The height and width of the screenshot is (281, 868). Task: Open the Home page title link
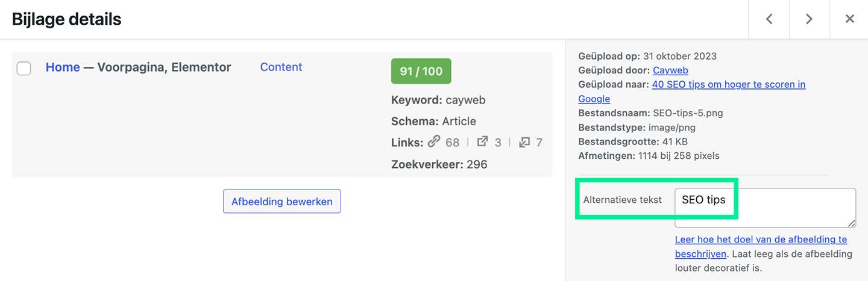point(63,67)
